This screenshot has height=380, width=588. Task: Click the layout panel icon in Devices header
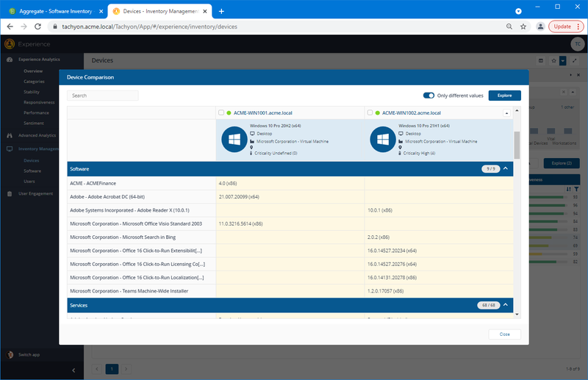541,60
